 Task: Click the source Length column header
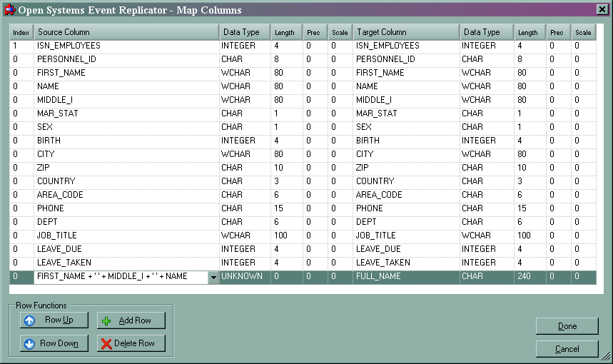click(x=287, y=32)
